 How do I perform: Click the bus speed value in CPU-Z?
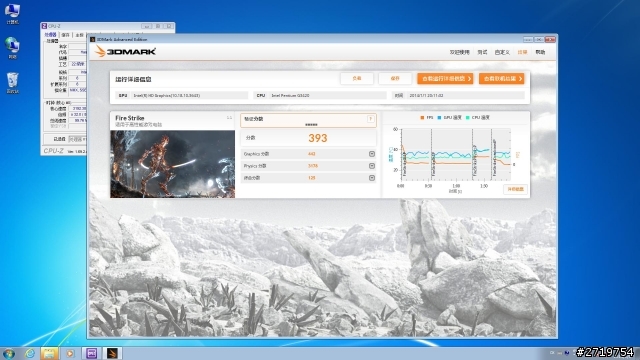point(78,121)
